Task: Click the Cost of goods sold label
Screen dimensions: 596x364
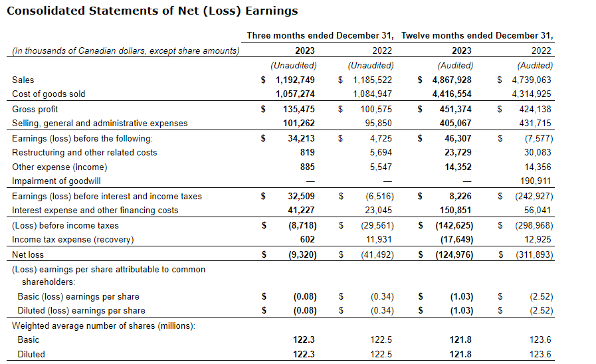Action: click(49, 94)
